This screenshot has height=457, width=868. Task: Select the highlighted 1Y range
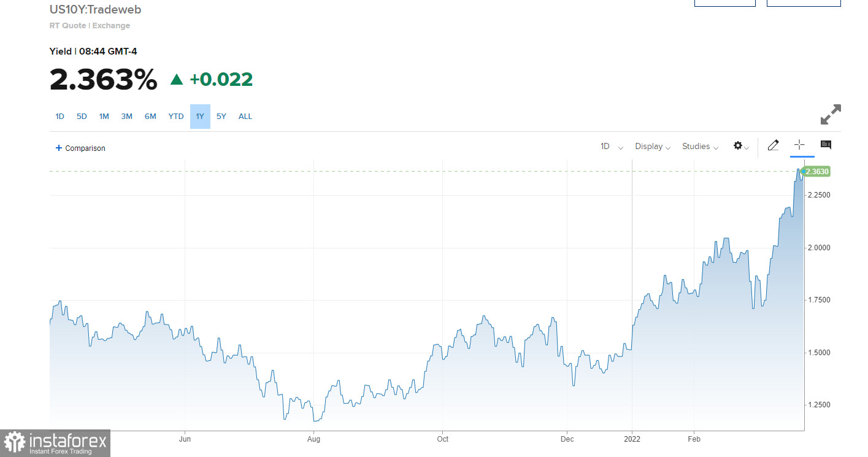(200, 117)
